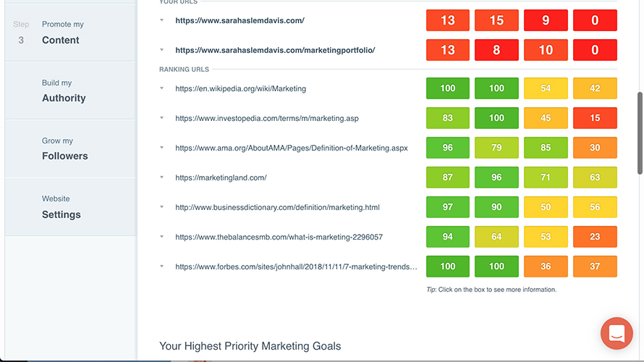Click the ama.org Definition-of-Marketing link

291,148
